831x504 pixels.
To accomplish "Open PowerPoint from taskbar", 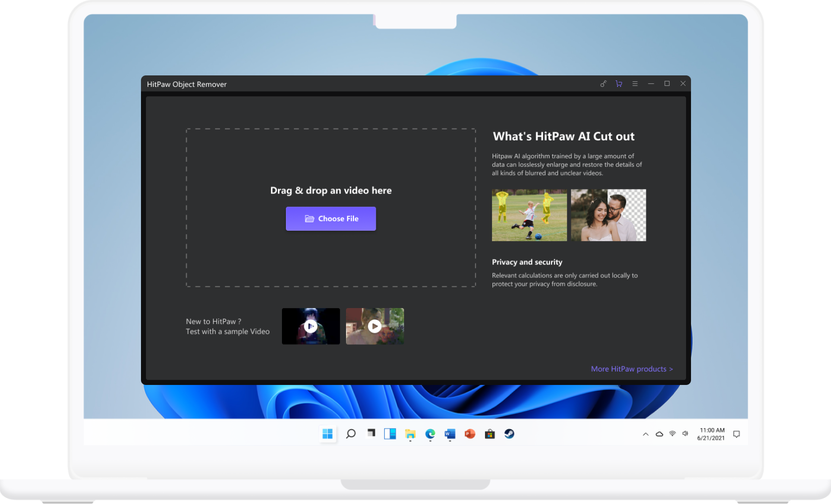I will coord(470,434).
